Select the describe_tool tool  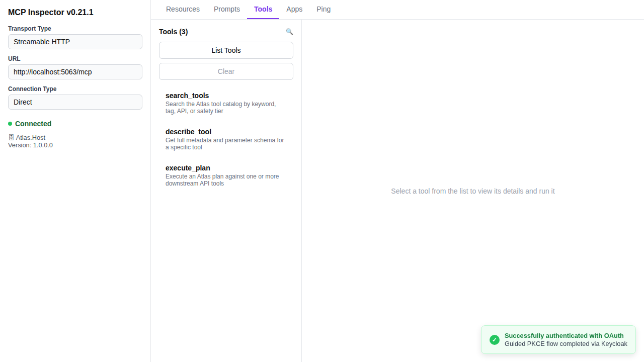(x=226, y=139)
